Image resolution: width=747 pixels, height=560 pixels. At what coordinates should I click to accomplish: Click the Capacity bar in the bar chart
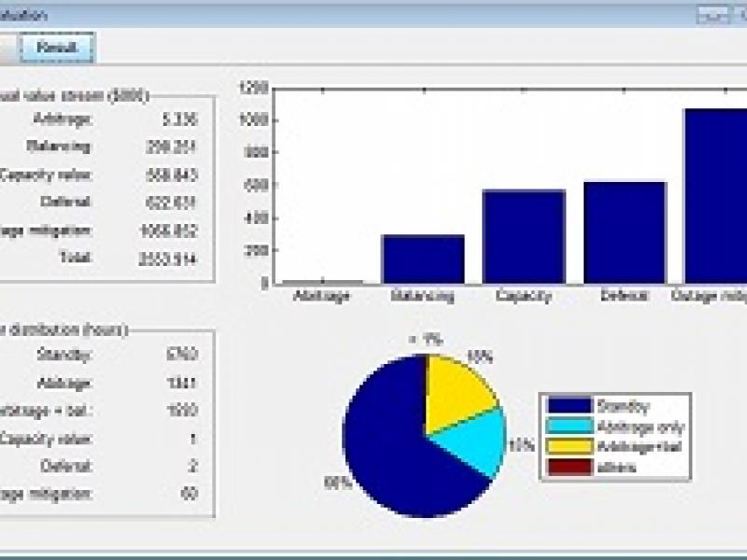coord(524,237)
